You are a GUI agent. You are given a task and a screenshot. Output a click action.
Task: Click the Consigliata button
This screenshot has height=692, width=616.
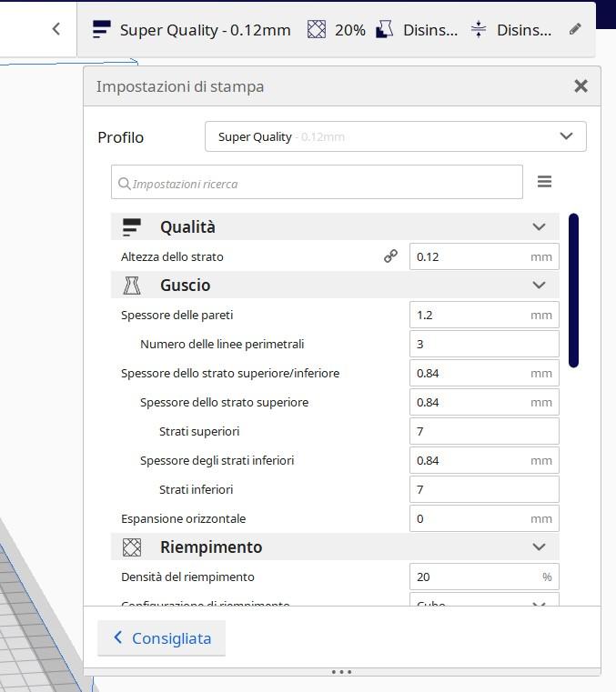[x=161, y=638]
